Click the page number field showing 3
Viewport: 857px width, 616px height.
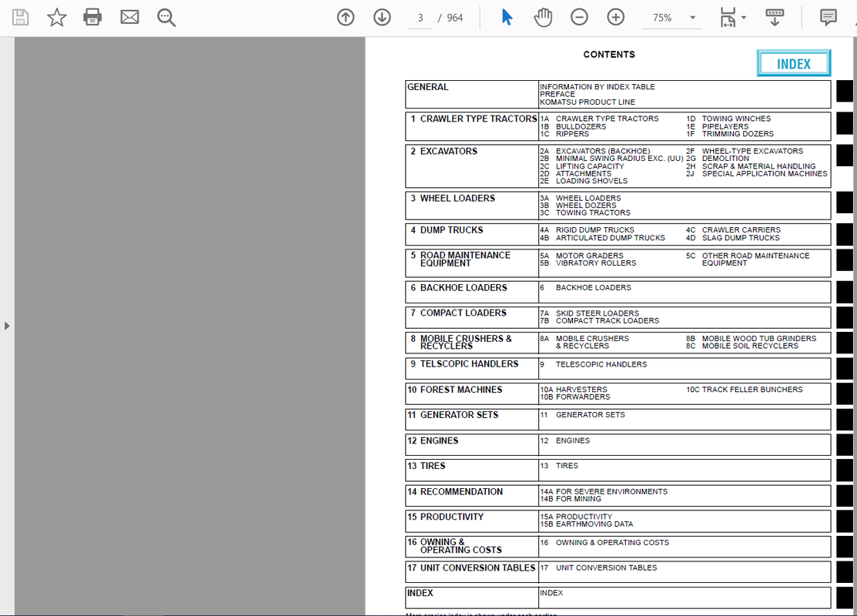pyautogui.click(x=420, y=18)
